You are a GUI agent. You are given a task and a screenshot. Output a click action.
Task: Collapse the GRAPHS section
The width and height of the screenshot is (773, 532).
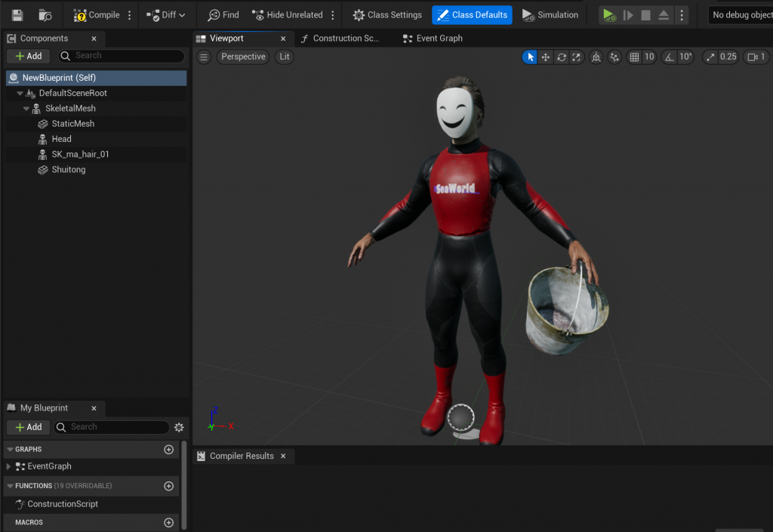coord(10,449)
